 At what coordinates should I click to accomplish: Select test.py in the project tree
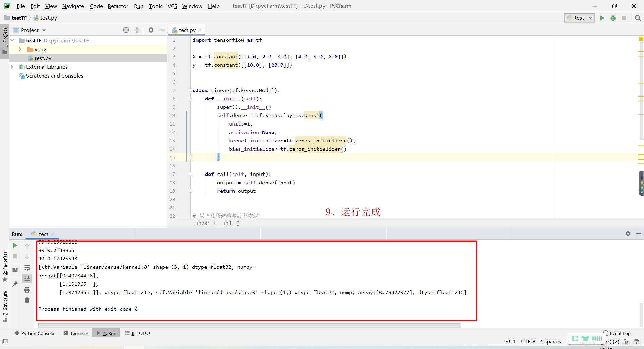click(43, 58)
